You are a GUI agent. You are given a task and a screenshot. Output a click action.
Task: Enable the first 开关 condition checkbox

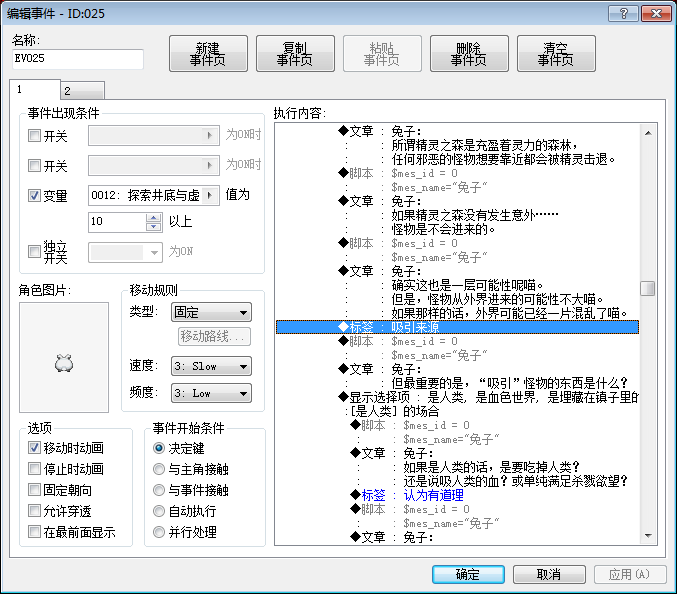[x=34, y=136]
